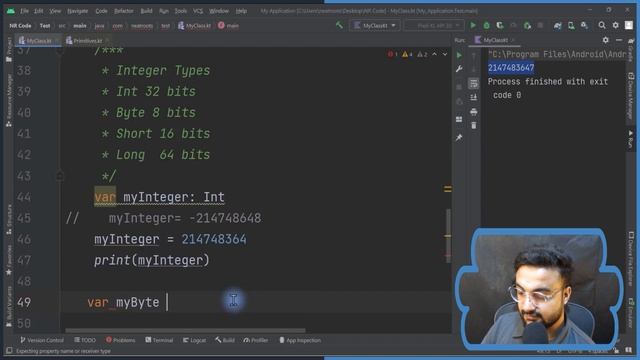Open the Version Control tool window
Screen dimensions: 640x360
(x=42, y=340)
